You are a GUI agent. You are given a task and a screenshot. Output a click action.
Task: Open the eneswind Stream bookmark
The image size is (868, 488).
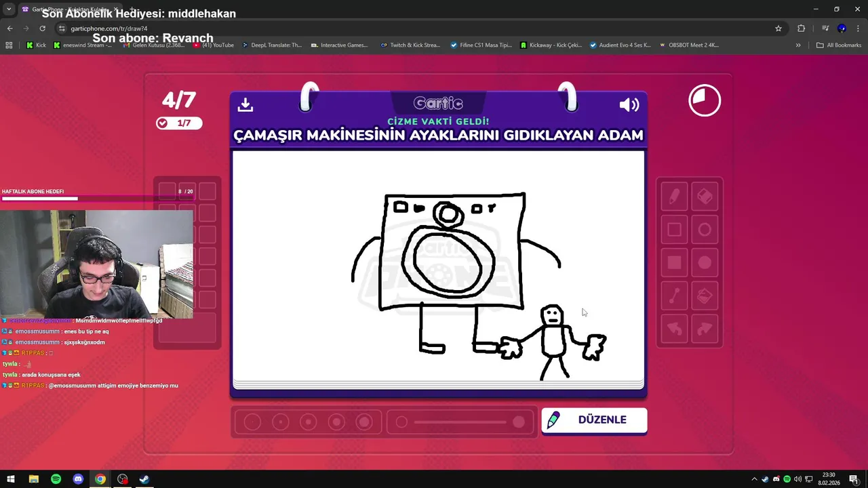pos(82,45)
